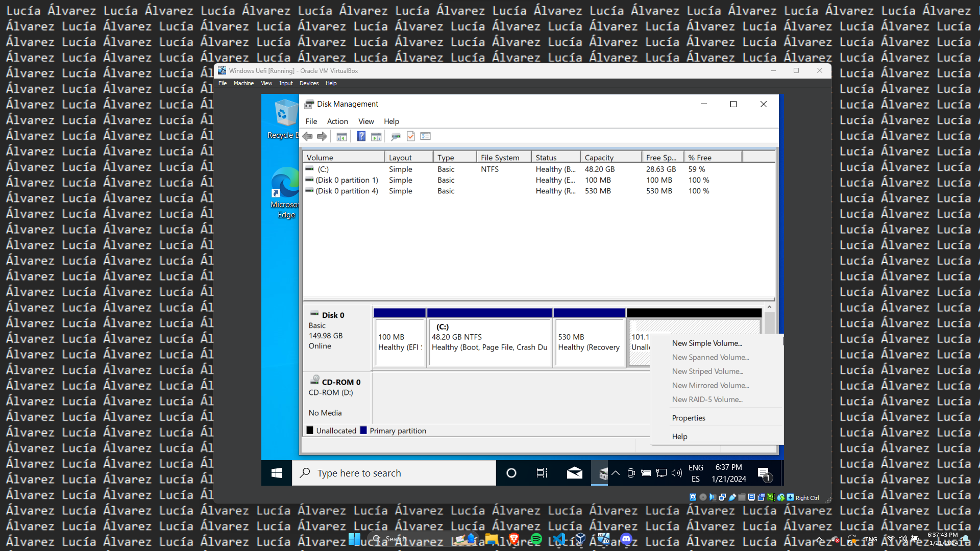Open the Action menu in Disk Management

[337, 121]
